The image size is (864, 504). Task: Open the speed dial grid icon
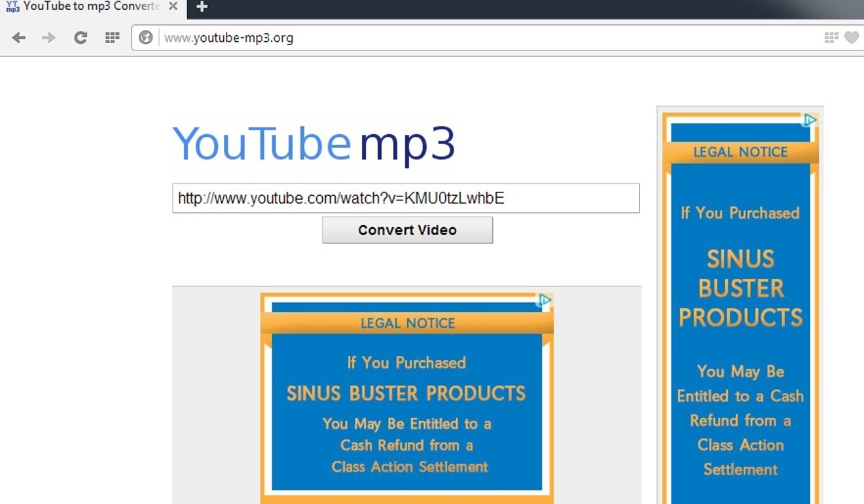112,38
